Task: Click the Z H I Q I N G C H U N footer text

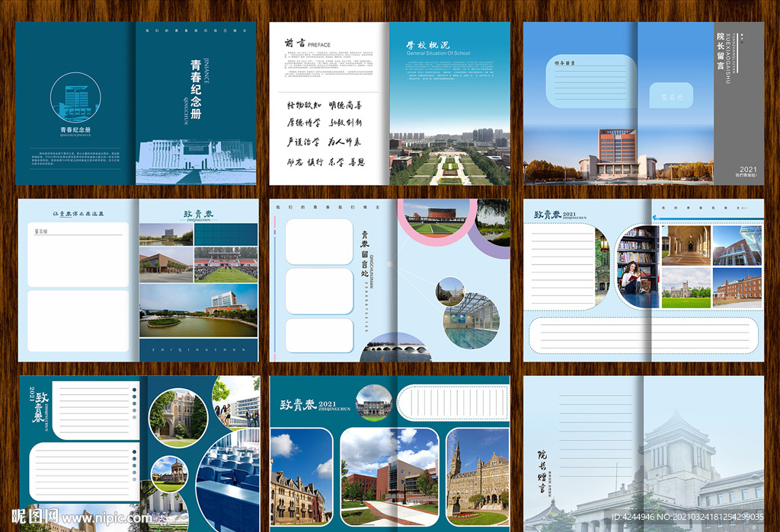Action: [x=199, y=350]
